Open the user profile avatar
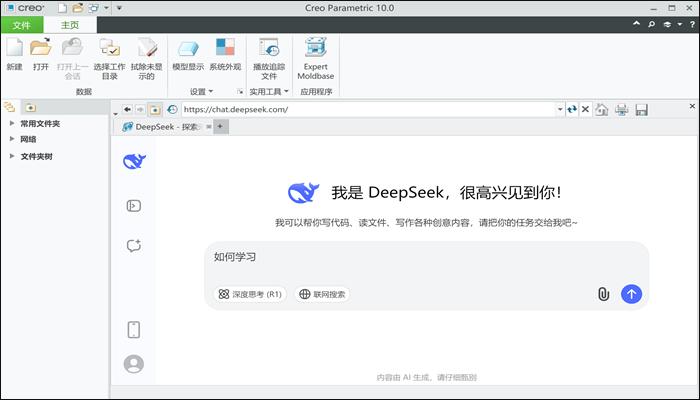Screen dimensions: 700x400 134,364
